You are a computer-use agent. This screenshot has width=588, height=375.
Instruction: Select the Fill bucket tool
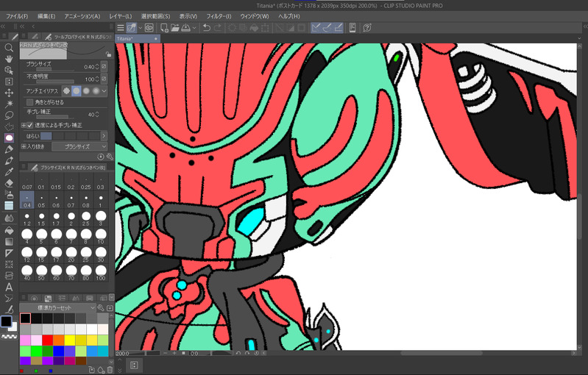click(9, 229)
